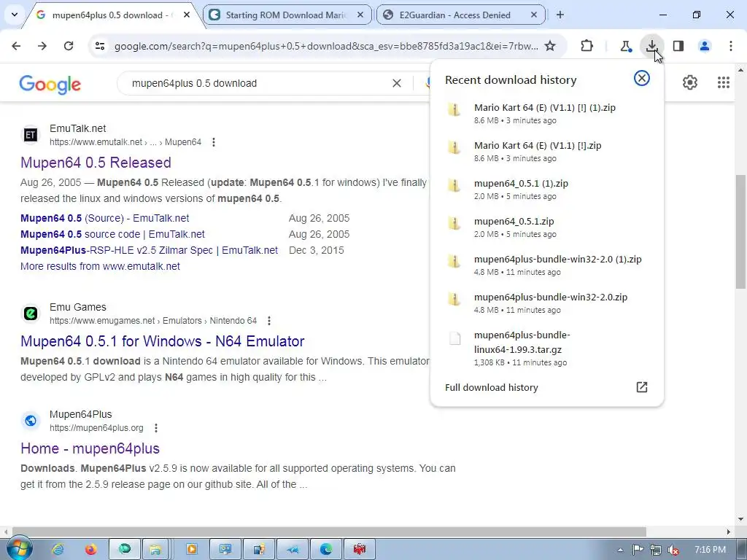
Task: View site information icon in address bar
Action: point(100,46)
